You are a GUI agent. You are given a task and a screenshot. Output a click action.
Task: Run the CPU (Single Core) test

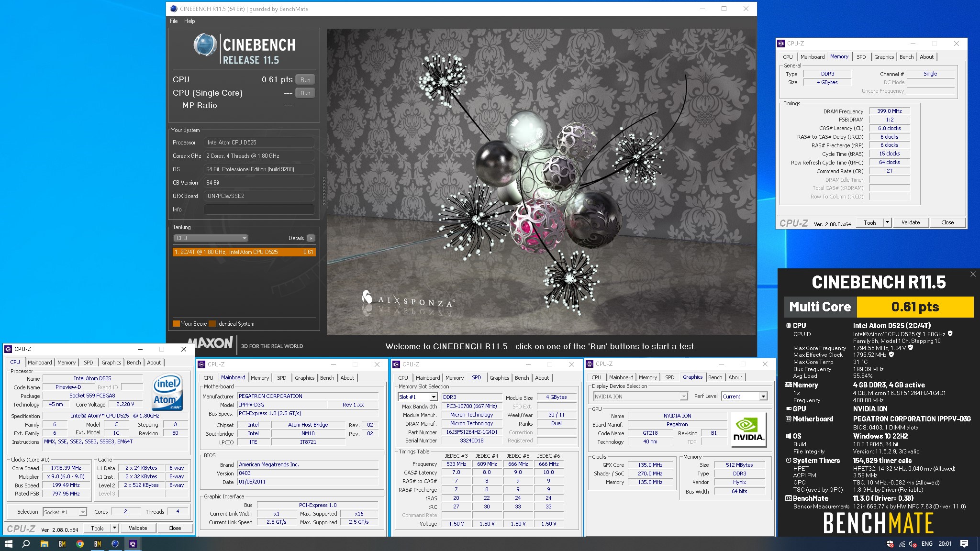click(x=305, y=93)
